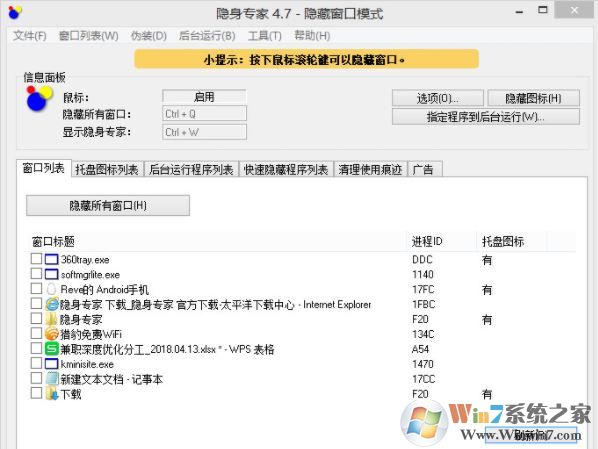Click the softmgrlite.exe window icon
598x449 pixels.
pos(51,275)
